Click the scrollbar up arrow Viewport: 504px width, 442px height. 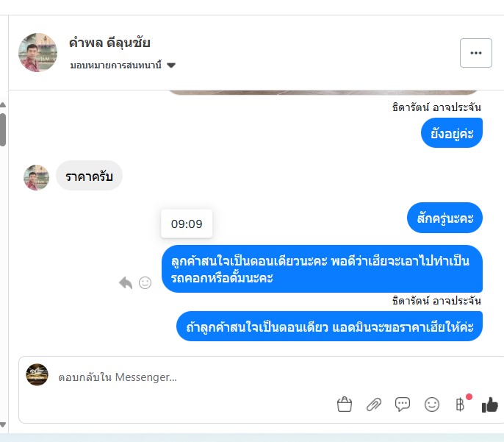3,105
